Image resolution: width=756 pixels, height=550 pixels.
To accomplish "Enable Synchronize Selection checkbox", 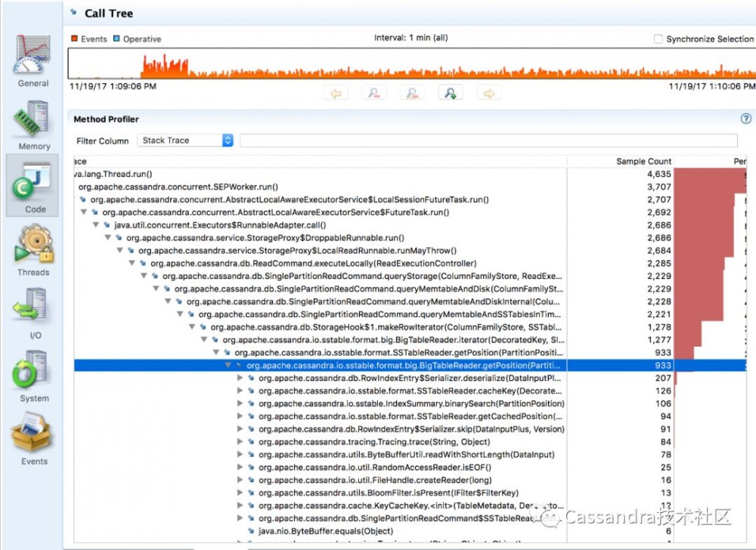I will tap(658, 39).
